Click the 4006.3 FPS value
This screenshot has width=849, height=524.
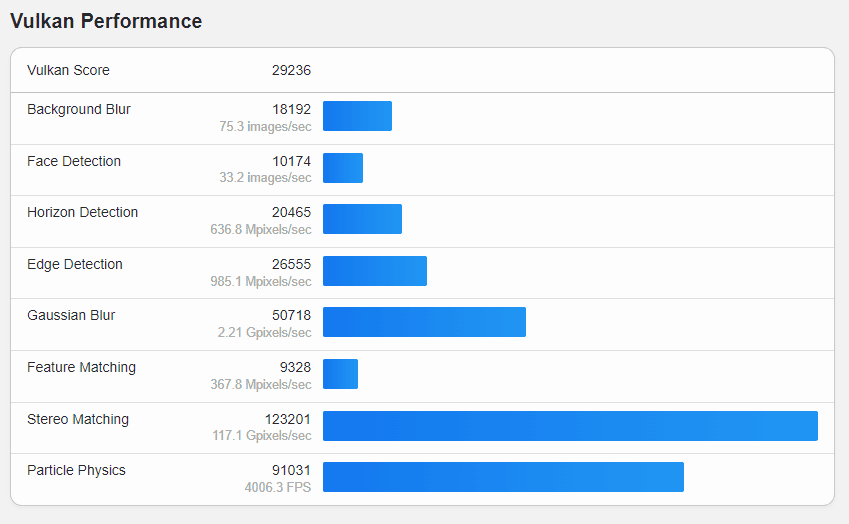[278, 487]
